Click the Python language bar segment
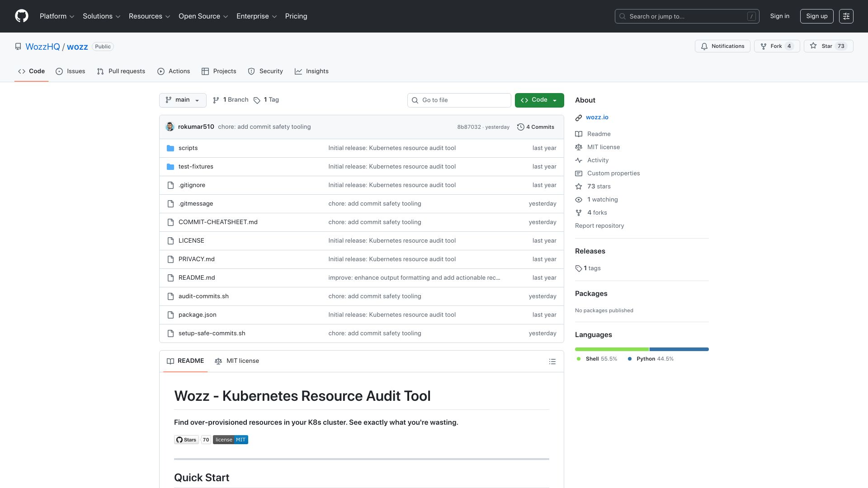 point(679,349)
